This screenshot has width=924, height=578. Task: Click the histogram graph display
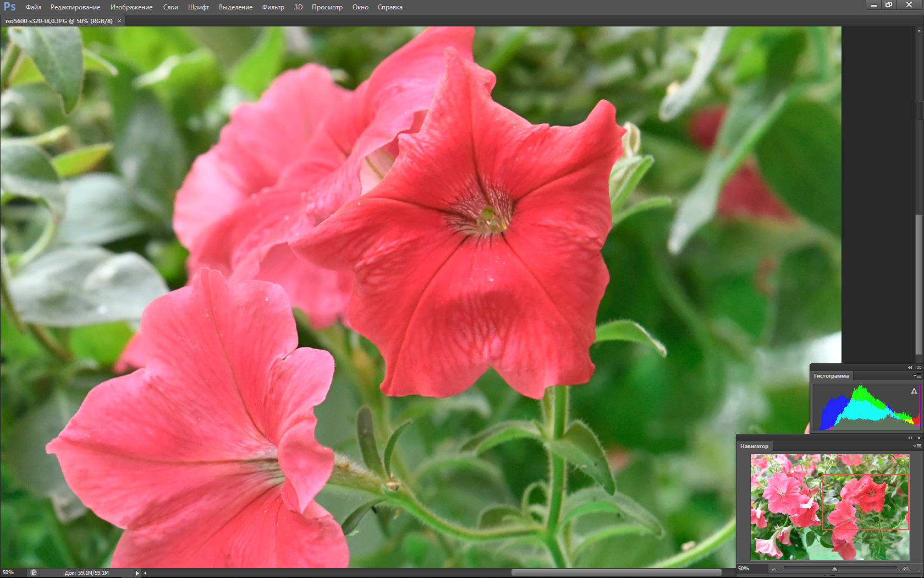(866, 407)
